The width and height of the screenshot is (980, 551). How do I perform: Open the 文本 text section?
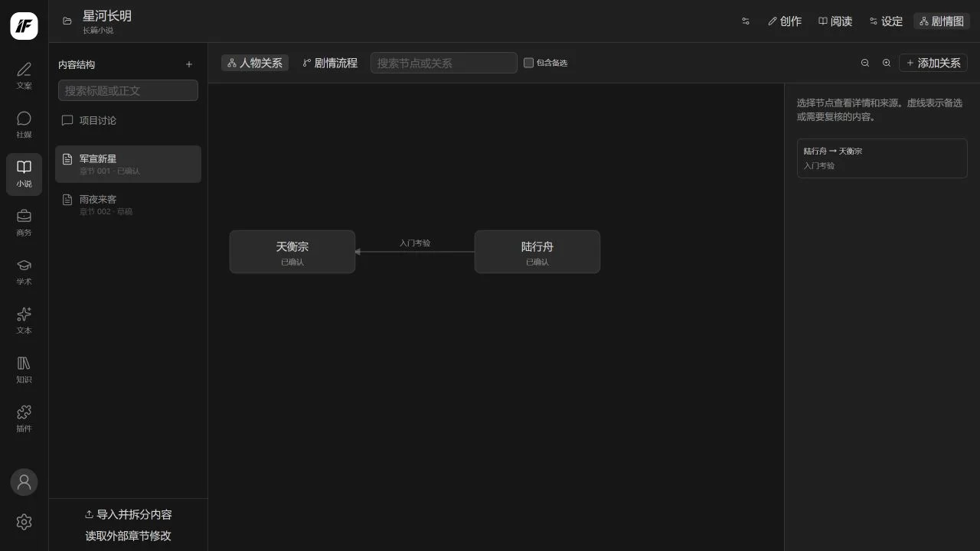24,321
